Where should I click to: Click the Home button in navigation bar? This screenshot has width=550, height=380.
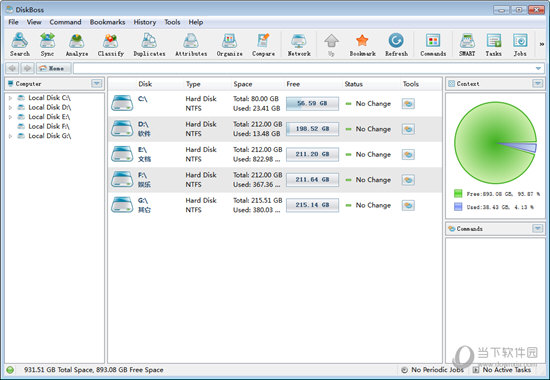[54, 68]
